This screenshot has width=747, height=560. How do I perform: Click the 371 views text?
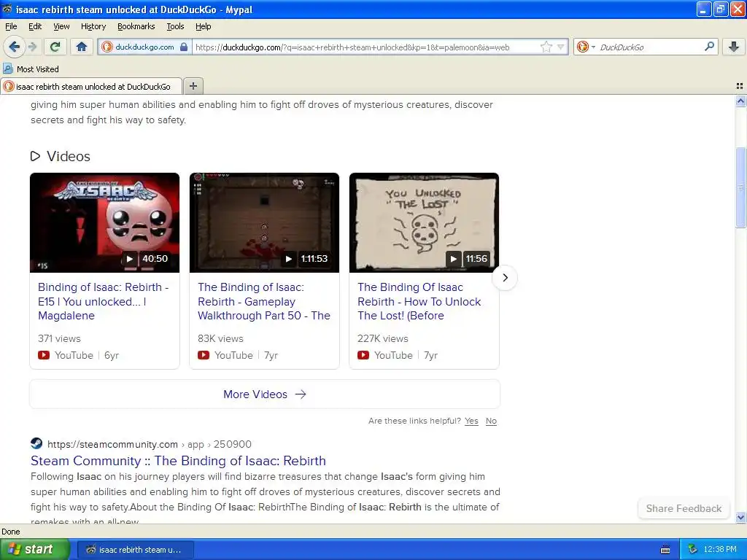(x=59, y=338)
